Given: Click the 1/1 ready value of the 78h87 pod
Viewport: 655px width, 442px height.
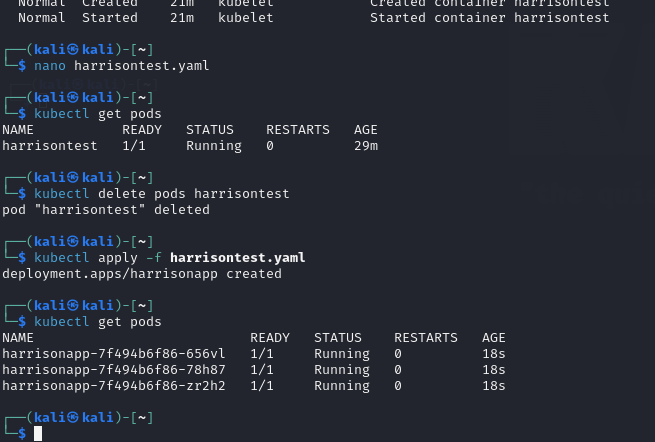Looking at the screenshot, I should click(x=262, y=370).
